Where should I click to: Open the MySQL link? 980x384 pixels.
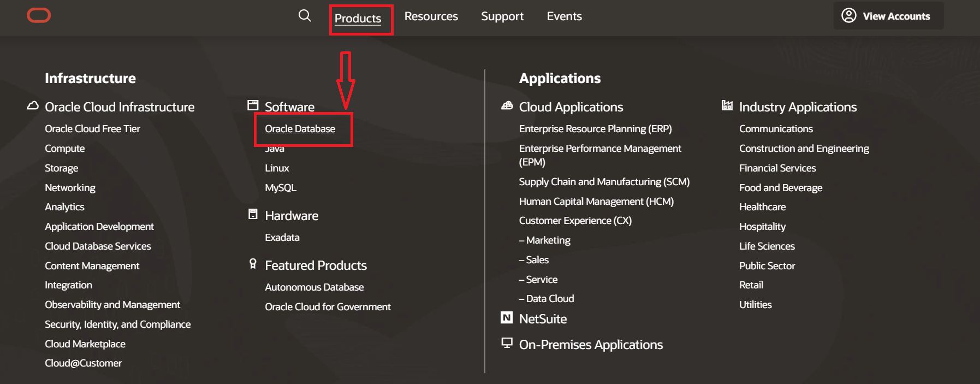[x=281, y=188]
